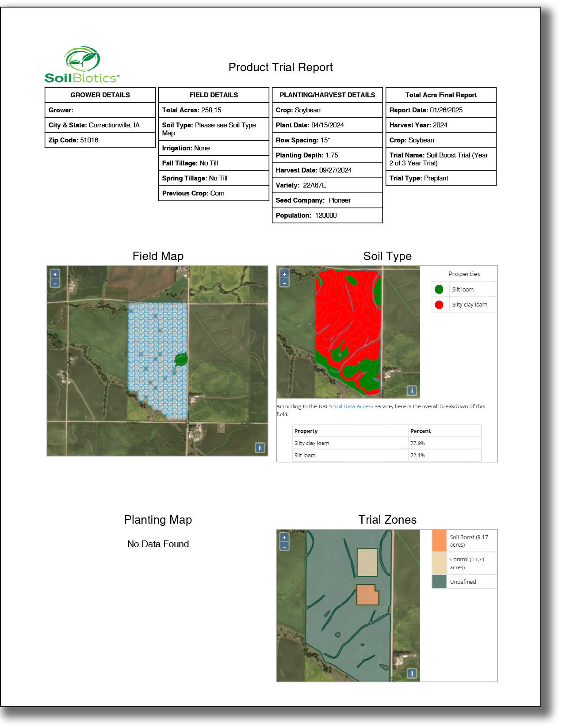Open the Soil Type map info button
Screen dimensions: 566x728
point(412,390)
